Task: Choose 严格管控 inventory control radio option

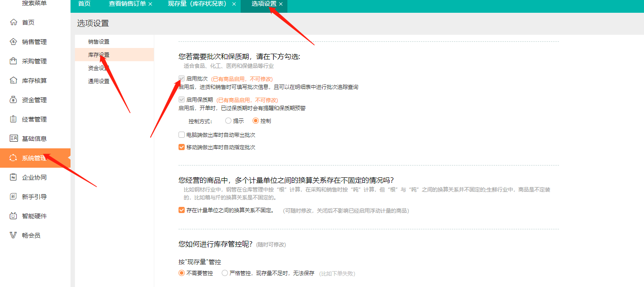Action: coord(225,273)
